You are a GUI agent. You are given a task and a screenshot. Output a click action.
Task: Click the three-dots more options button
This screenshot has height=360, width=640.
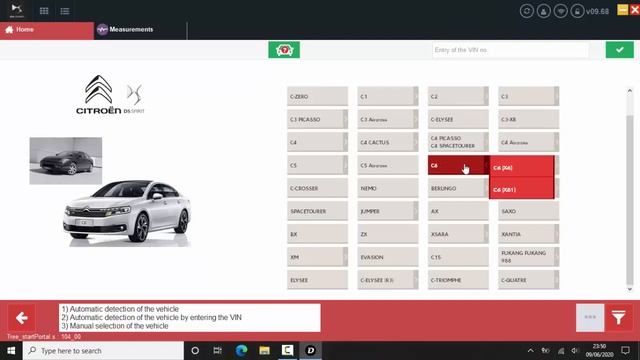click(590, 318)
